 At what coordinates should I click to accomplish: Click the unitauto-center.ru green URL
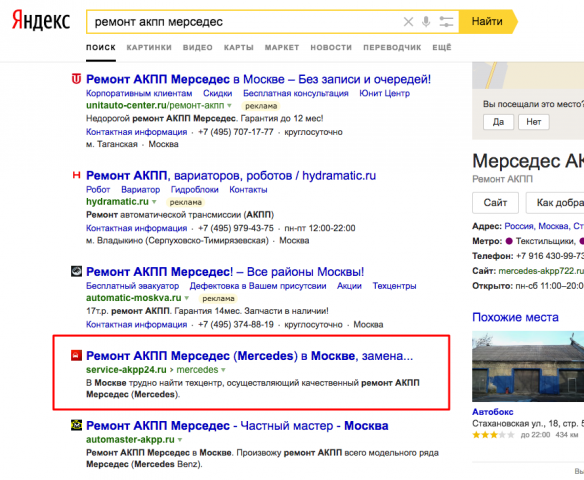(x=155, y=106)
